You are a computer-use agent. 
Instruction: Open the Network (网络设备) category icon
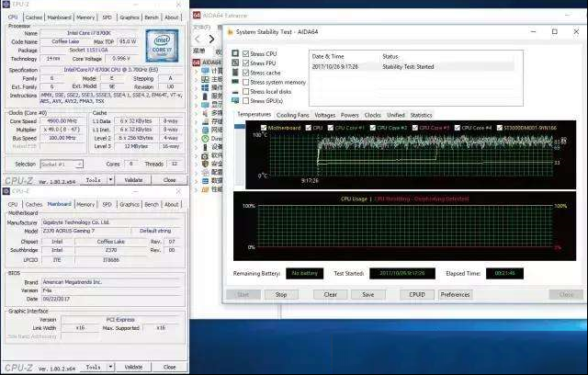[x=205, y=130]
